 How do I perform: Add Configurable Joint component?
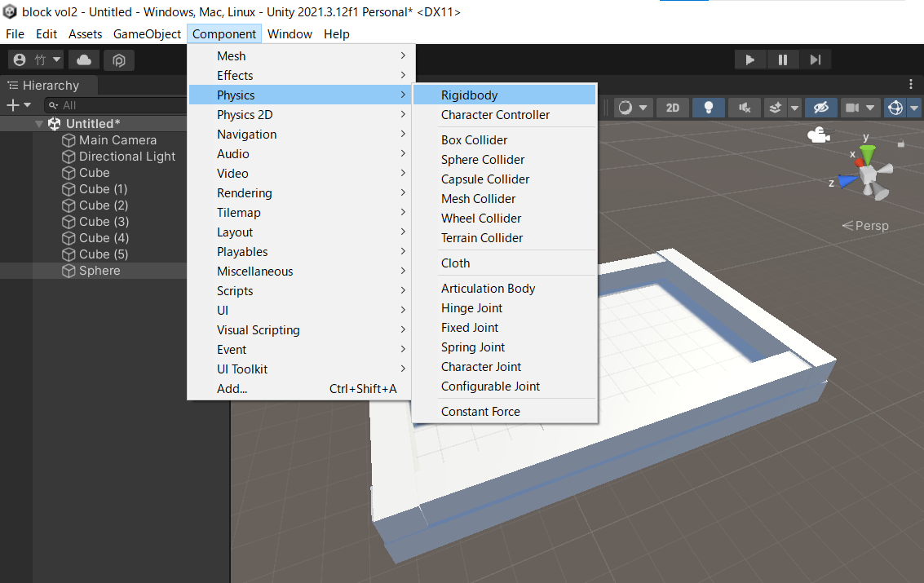505,386
